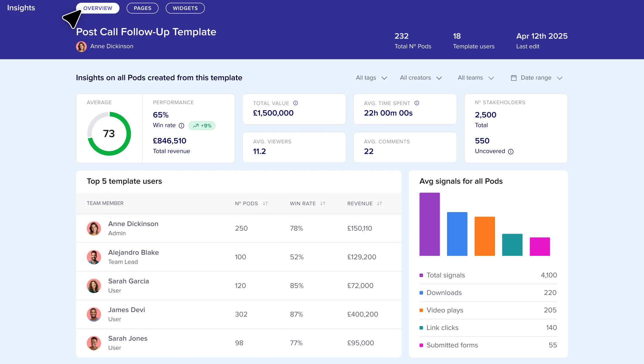Expand the All creators filter
The height and width of the screenshot is (364, 644).
tap(421, 78)
